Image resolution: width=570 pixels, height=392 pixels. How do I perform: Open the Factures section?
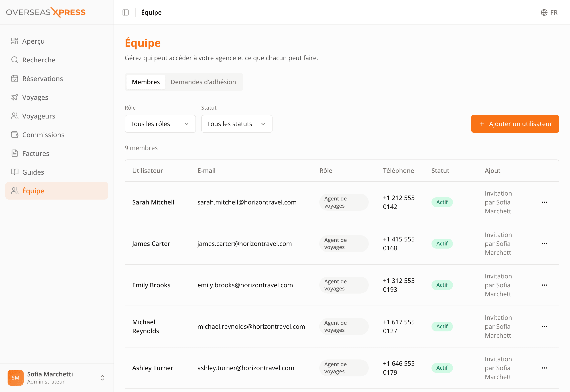click(x=57, y=153)
